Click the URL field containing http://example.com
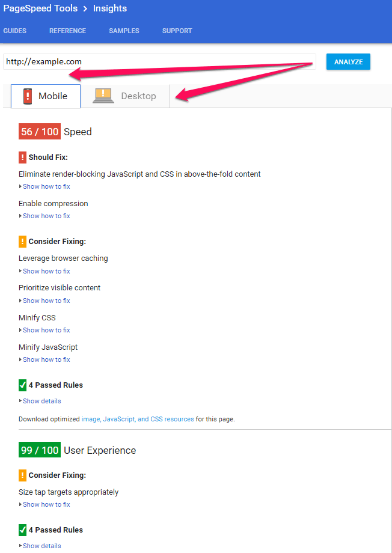Screen dimensions: 392x553 159,62
